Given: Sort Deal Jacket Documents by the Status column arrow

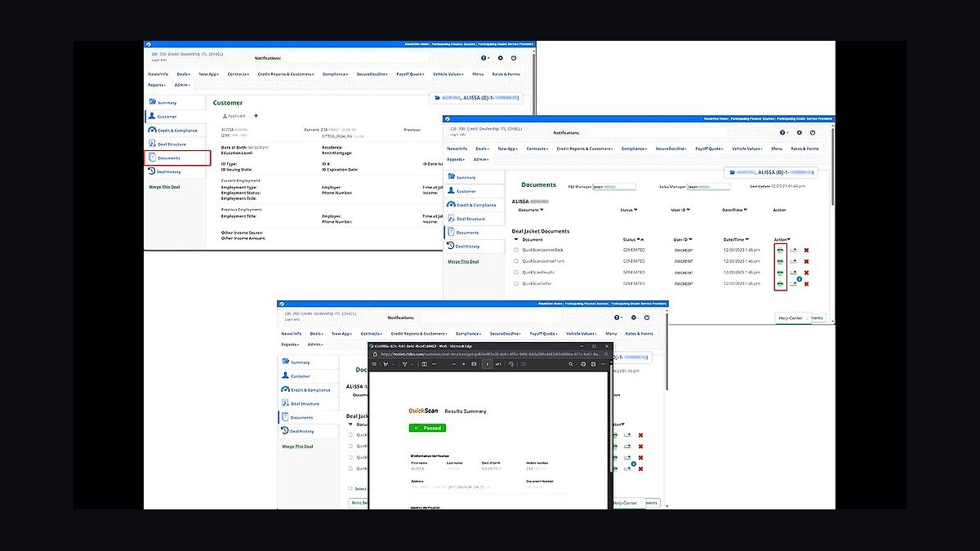Looking at the screenshot, I should tap(639, 239).
